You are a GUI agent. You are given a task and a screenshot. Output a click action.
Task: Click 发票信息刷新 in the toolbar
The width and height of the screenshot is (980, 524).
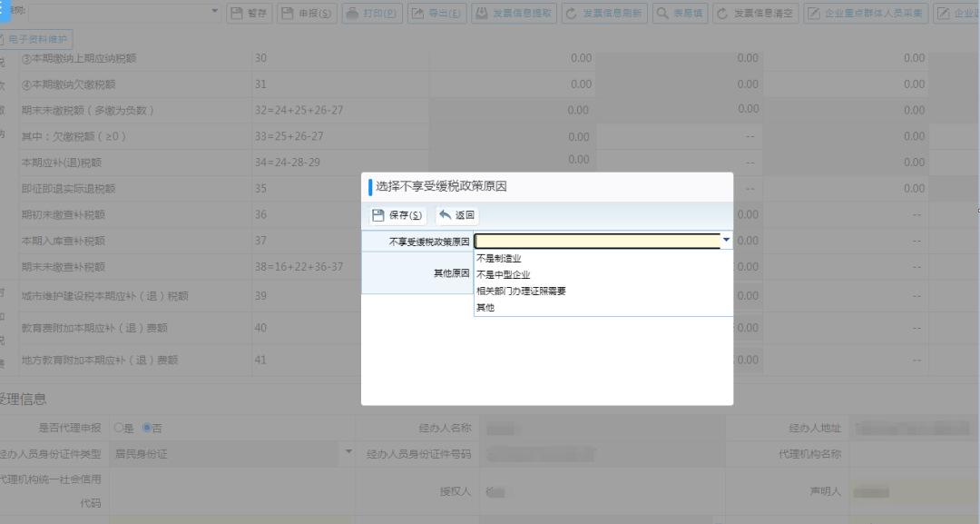pos(604,13)
